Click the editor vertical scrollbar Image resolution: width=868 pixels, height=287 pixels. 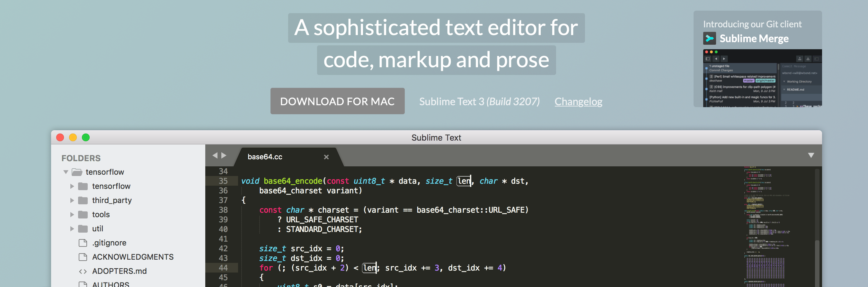tap(817, 264)
